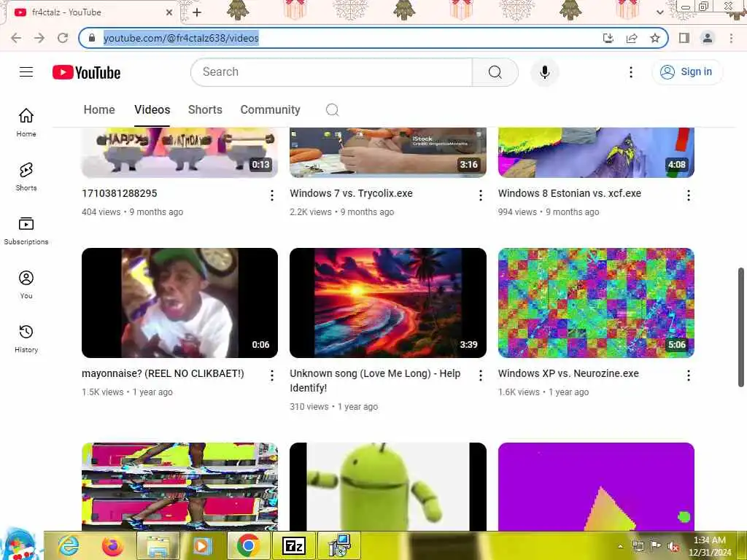Viewport: 747px width, 560px height.
Task: Open Subscriptions in the left sidebar
Action: tap(26, 230)
